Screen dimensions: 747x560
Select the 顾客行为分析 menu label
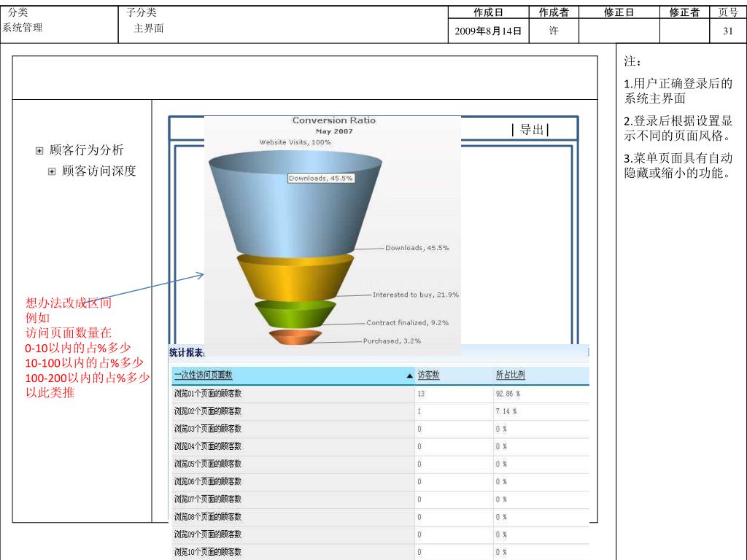tap(86, 150)
